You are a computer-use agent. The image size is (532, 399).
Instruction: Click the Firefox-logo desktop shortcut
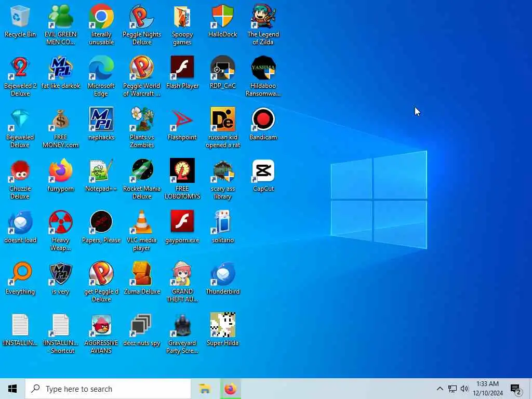point(60,176)
